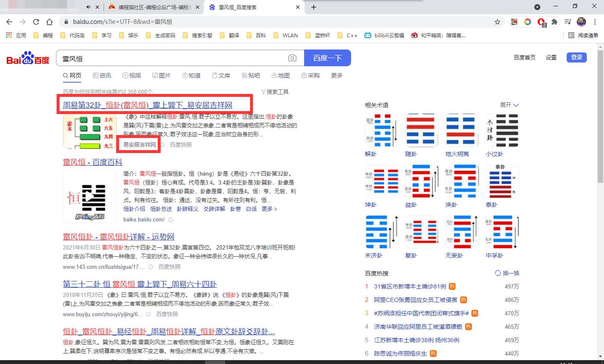Open the 小过卦 hexagram thumbnail

tap(502, 130)
